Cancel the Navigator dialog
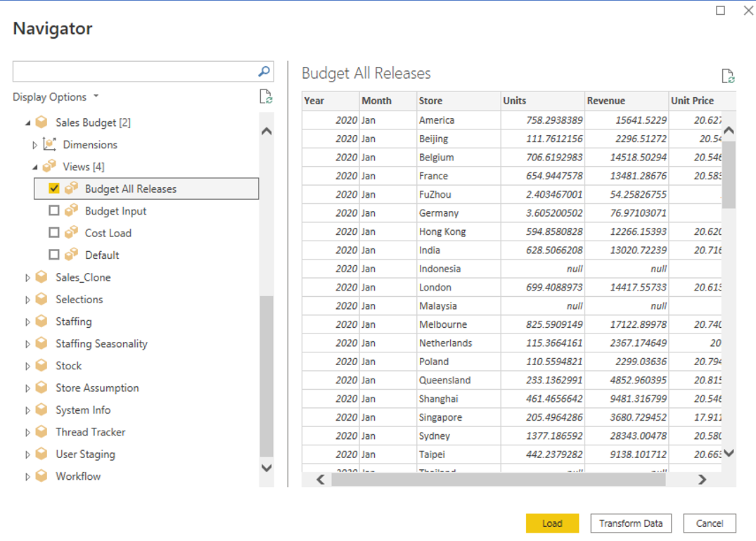The image size is (756, 541). coord(709,523)
